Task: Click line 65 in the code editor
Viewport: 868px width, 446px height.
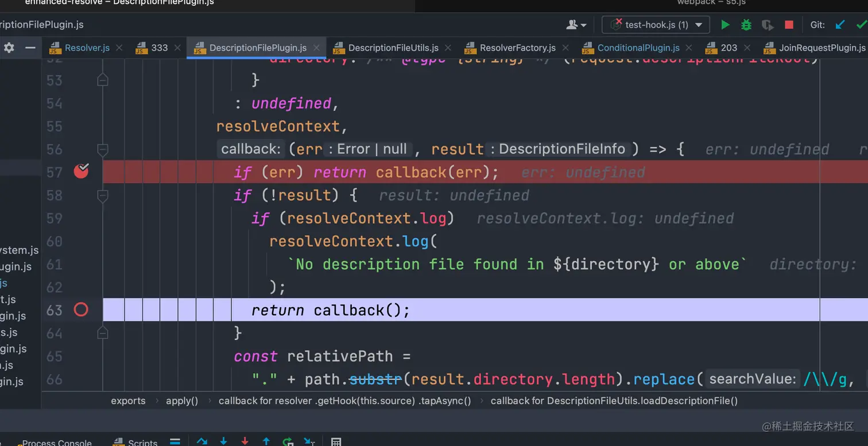Action: 321,356
